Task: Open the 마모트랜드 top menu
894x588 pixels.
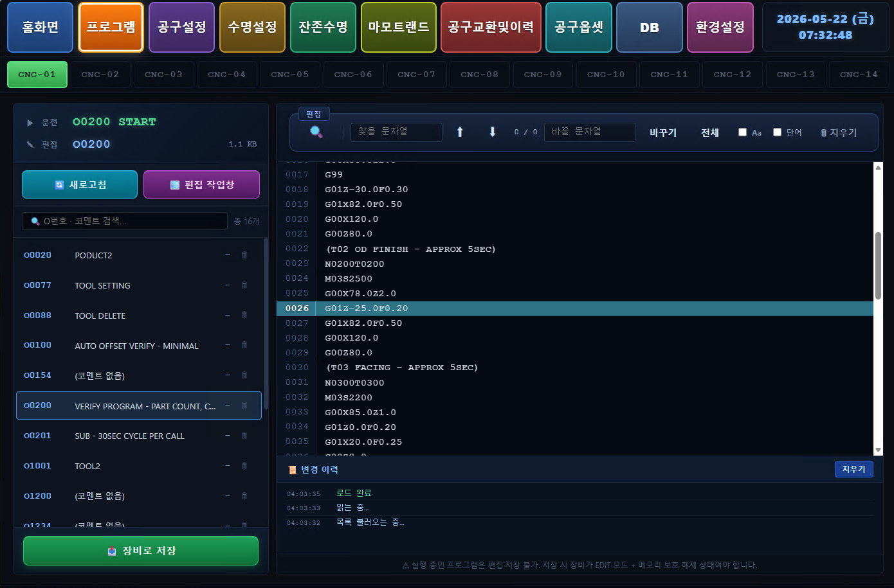Action: (399, 27)
